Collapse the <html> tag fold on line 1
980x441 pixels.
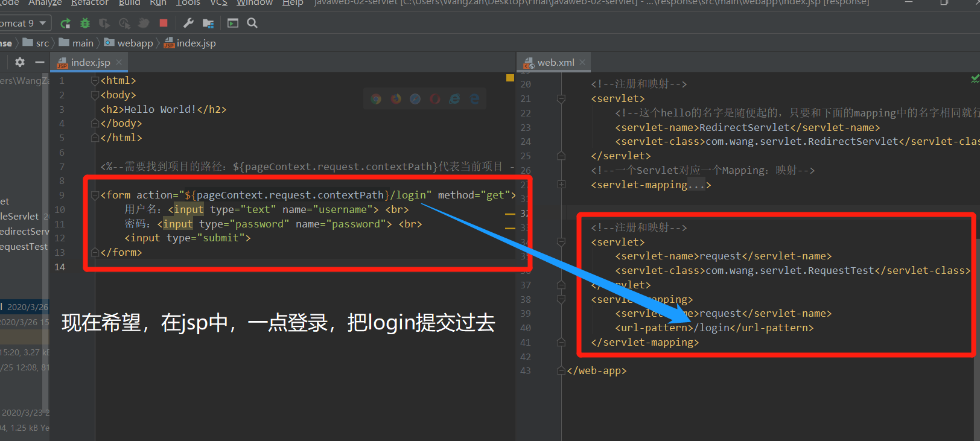(95, 80)
